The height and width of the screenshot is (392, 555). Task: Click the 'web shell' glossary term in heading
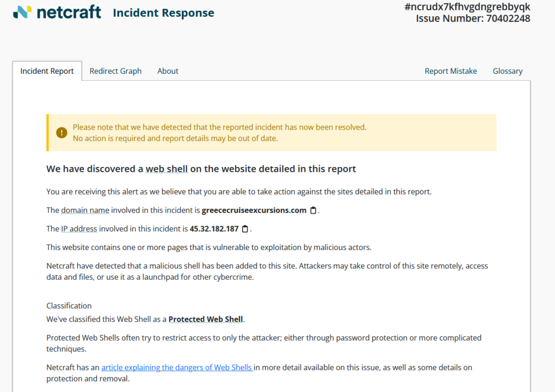pyautogui.click(x=167, y=169)
